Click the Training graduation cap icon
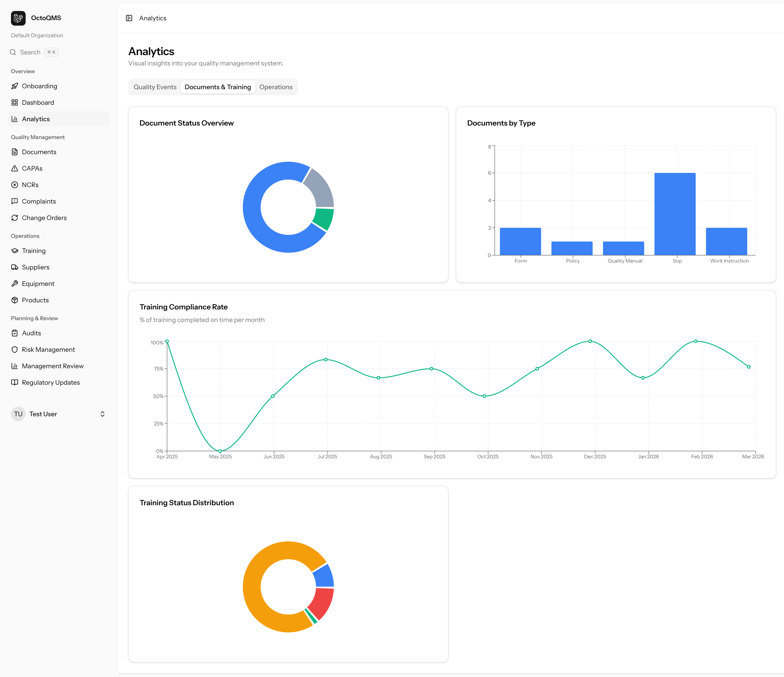The image size is (784, 677). tap(15, 251)
